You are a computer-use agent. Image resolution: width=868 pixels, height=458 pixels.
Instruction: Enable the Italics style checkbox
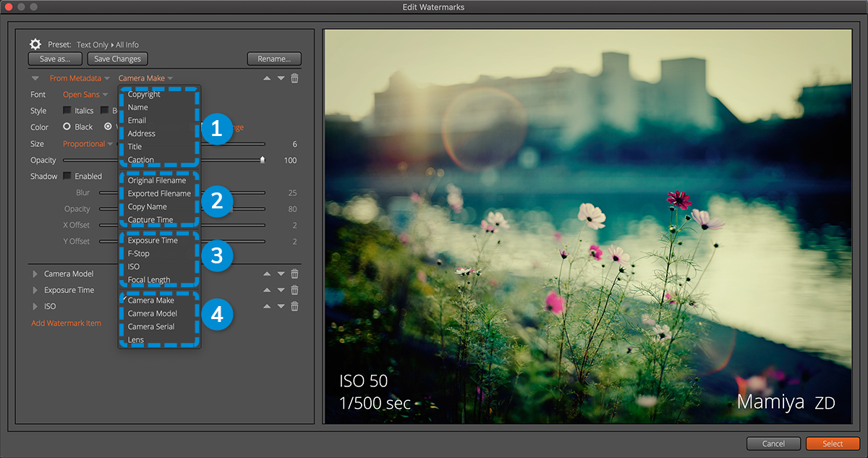point(67,111)
